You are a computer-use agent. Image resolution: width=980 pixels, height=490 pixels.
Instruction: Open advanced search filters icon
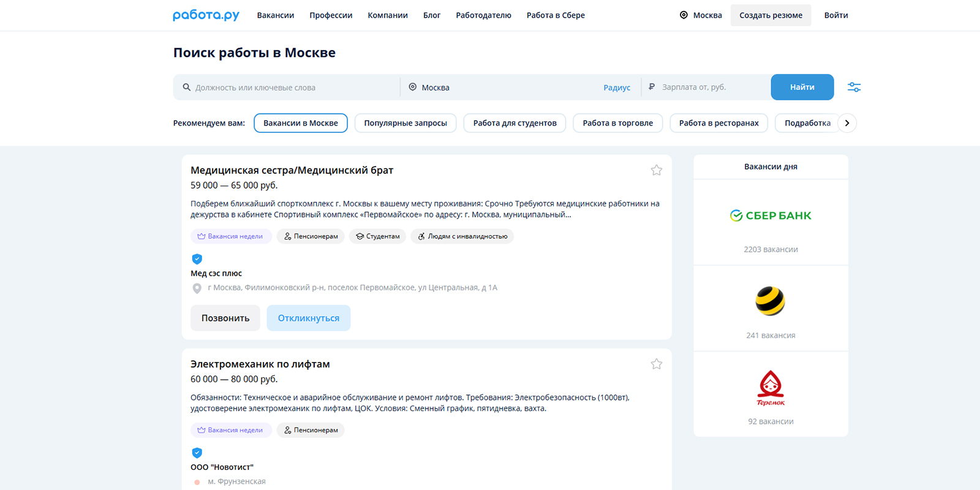click(854, 87)
